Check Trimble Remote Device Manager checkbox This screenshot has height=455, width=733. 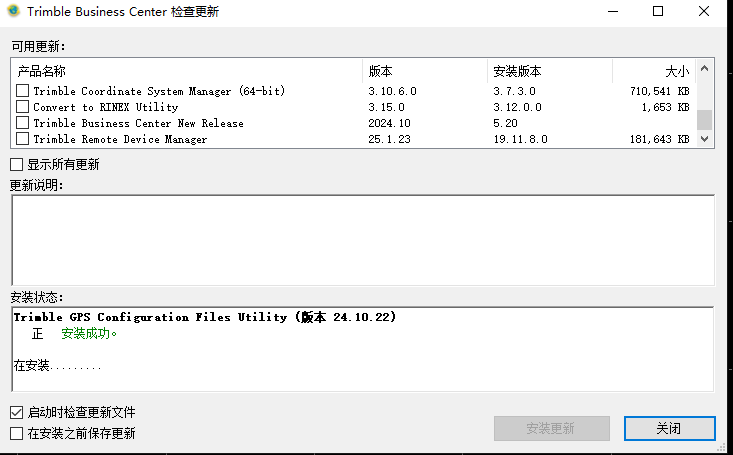(x=22, y=139)
